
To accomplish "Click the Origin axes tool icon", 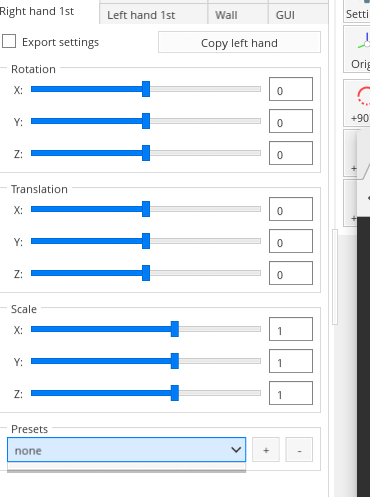I will (364, 41).
